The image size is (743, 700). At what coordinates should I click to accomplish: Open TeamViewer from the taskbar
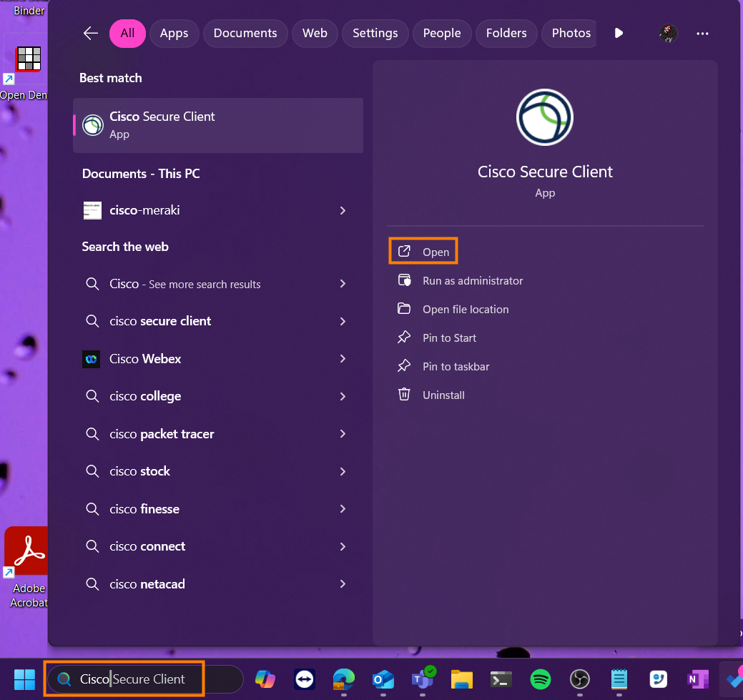point(304,679)
